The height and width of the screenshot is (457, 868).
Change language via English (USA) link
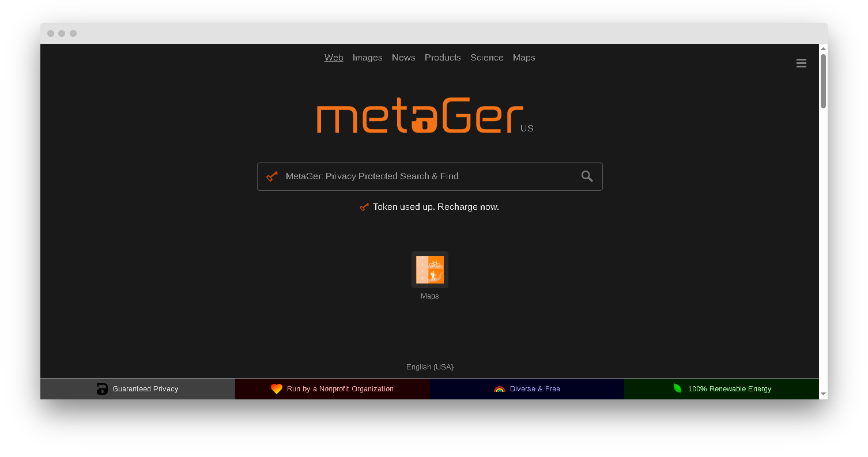pyautogui.click(x=430, y=367)
